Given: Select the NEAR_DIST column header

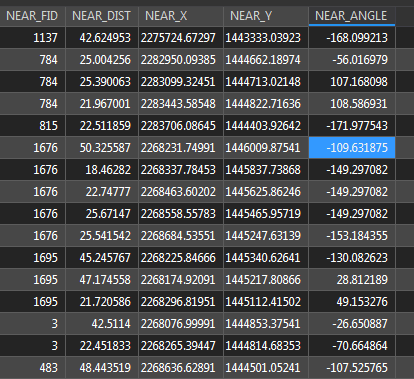Looking at the screenshot, I should (101, 16).
